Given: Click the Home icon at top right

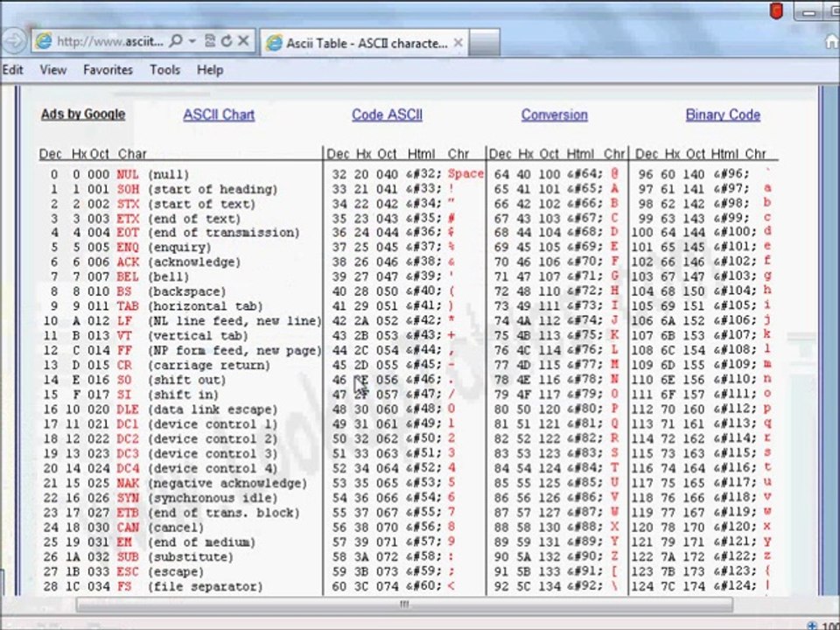Looking at the screenshot, I should pos(831,41).
